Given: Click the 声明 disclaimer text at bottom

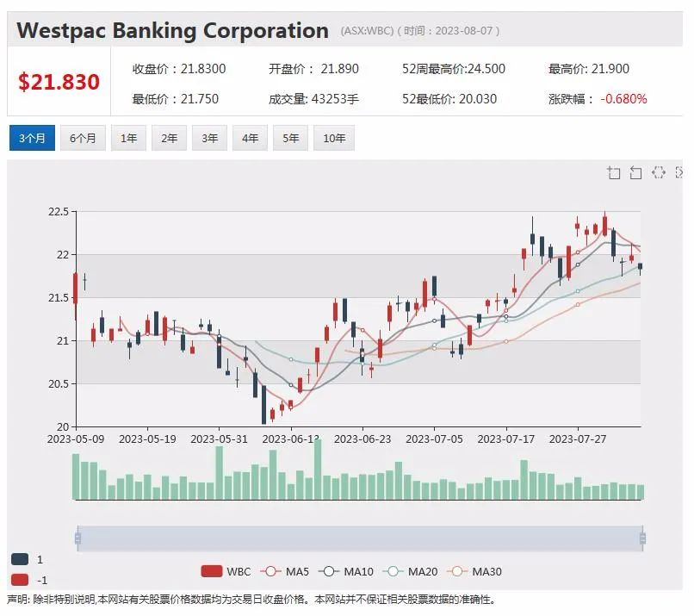Looking at the screenshot, I should 251,599.
